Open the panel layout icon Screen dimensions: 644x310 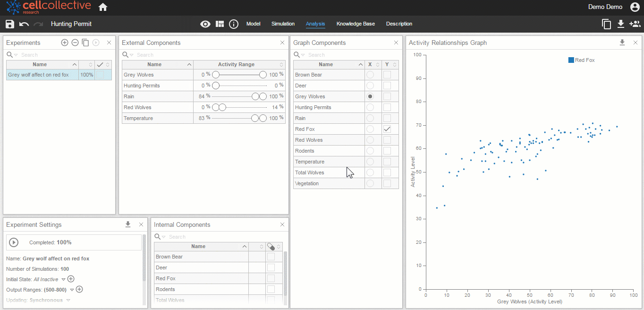[x=220, y=24]
